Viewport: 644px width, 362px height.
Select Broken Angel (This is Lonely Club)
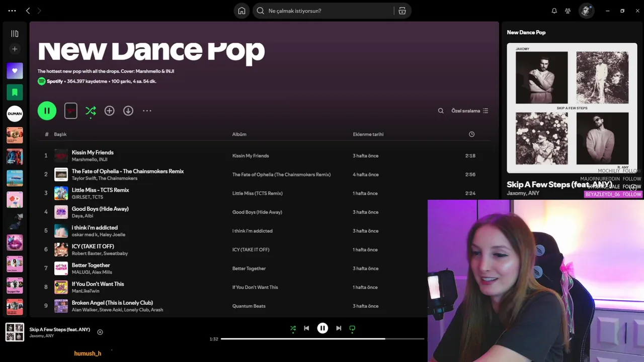(112, 303)
